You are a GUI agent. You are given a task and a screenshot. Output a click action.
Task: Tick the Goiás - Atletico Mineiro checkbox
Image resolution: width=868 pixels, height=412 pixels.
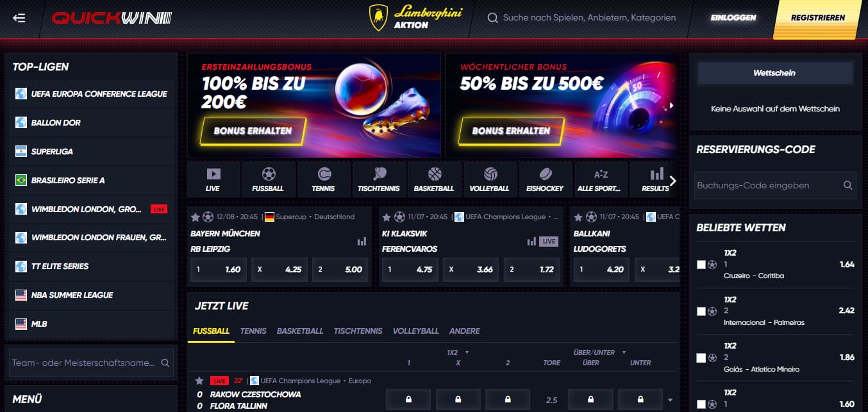(x=701, y=358)
